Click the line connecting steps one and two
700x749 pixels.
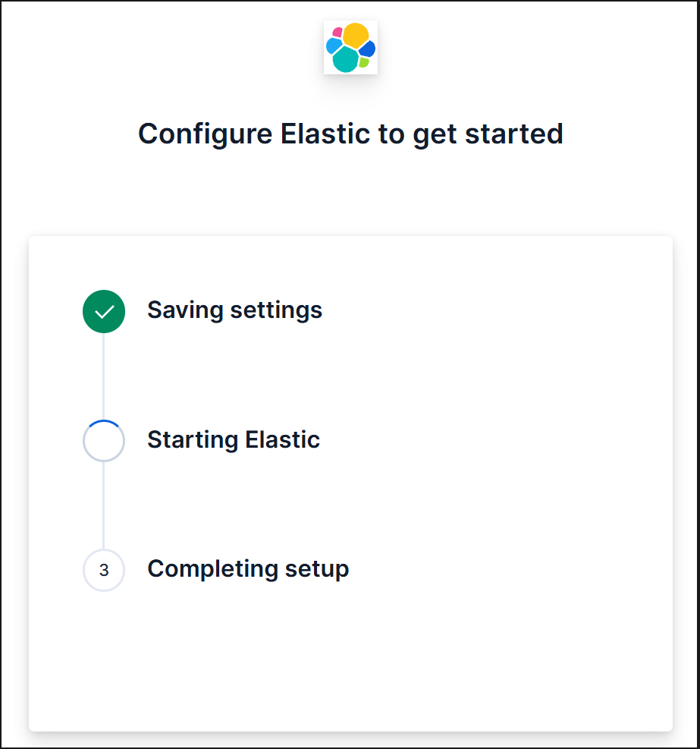pos(104,376)
